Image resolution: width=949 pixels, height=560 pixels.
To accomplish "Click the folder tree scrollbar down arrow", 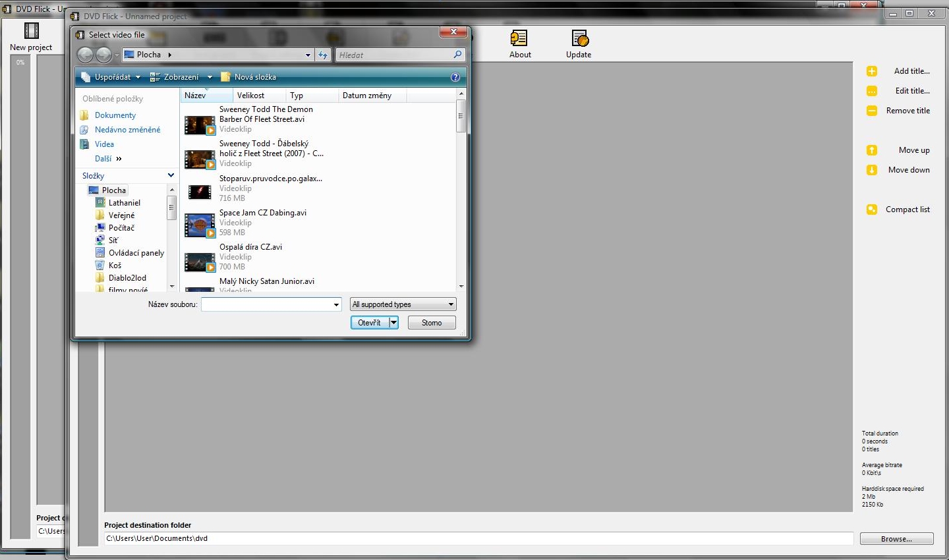I will pos(172,287).
